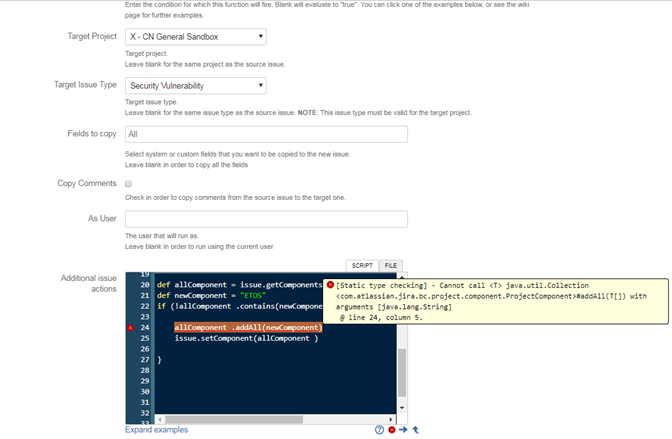672x439 pixels.
Task: Click the editor vertical scrollbar thumb
Action: [x=402, y=373]
